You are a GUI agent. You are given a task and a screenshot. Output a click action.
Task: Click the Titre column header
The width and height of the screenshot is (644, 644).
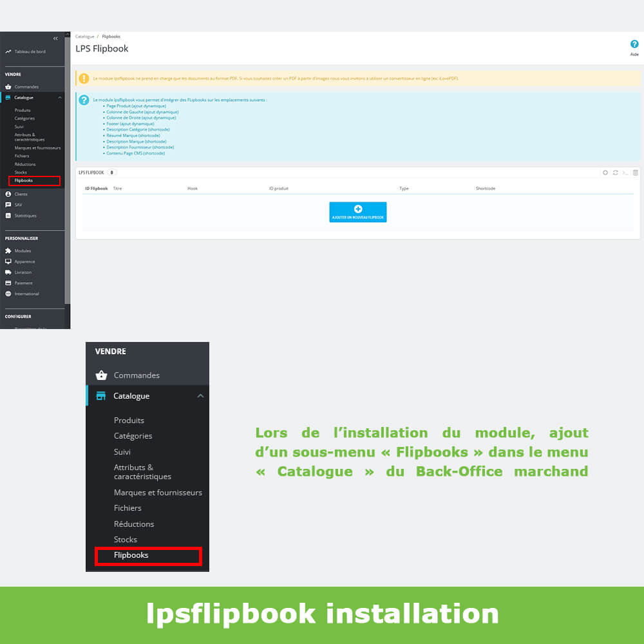pos(117,189)
